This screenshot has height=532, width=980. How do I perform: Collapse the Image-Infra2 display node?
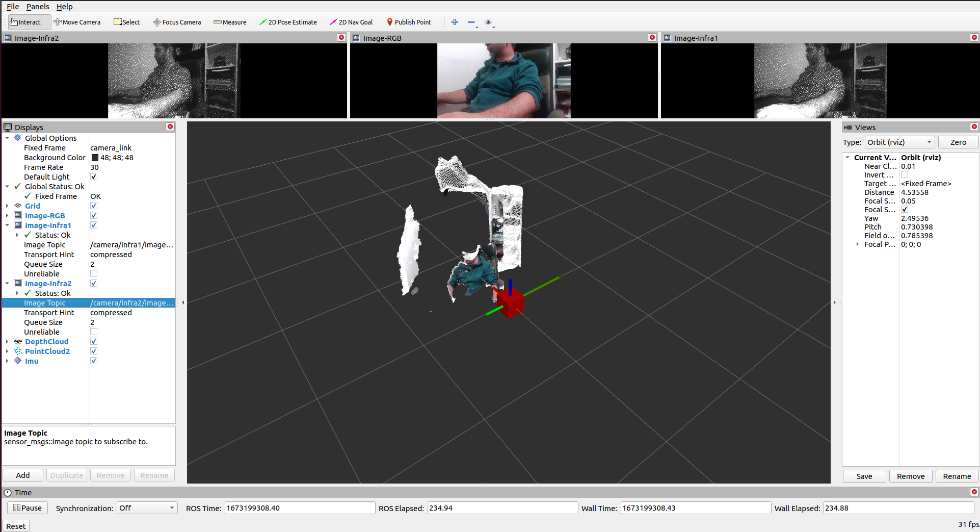7,284
